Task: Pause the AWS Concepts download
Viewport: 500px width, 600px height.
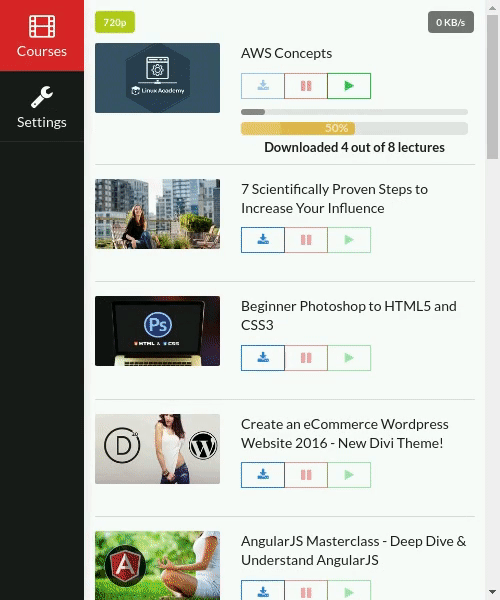Action: pyautogui.click(x=306, y=86)
